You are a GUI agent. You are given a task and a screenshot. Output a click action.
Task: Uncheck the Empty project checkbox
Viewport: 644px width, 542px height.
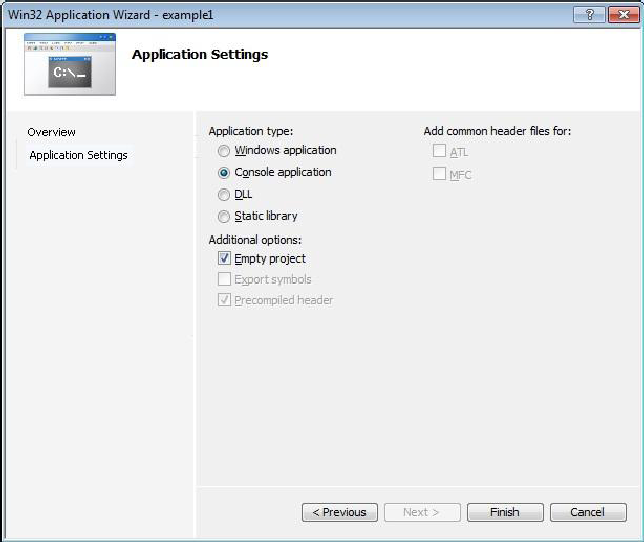(x=224, y=258)
